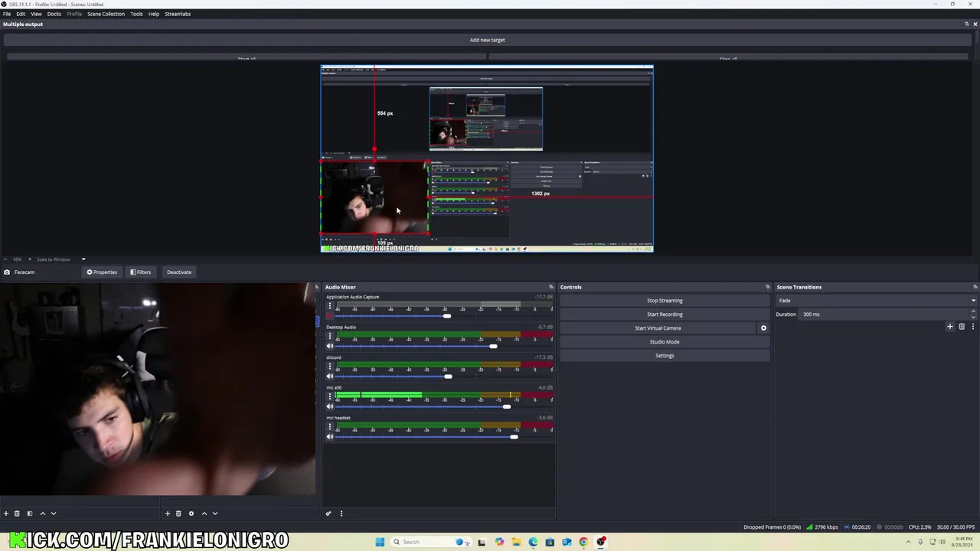The width and height of the screenshot is (980, 551).
Task: Open File Explorer from taskbar
Action: pyautogui.click(x=516, y=542)
